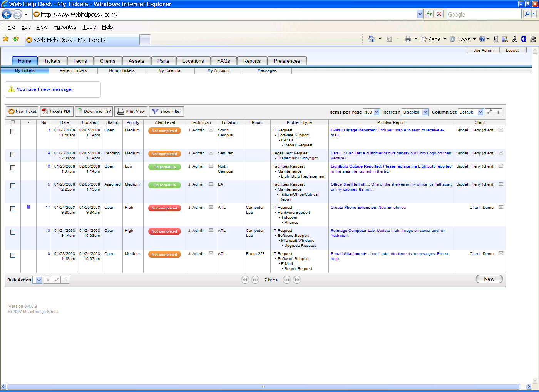Click the Logout button
Screen dimensions: 539x392
[x=512, y=50]
